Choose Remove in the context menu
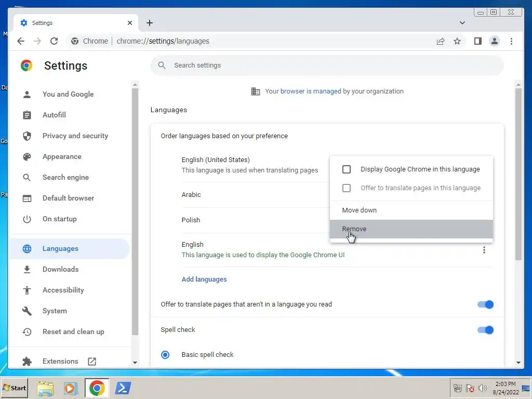The image size is (532, 399). click(x=411, y=229)
